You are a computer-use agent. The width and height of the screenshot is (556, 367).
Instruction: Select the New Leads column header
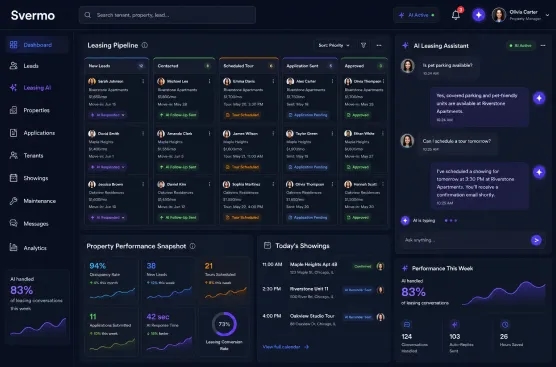117,66
